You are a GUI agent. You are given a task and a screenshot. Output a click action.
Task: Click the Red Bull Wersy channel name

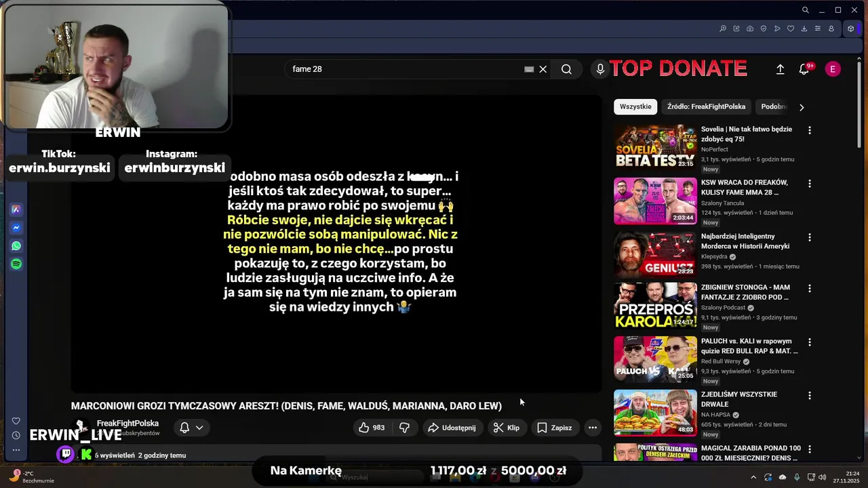click(x=721, y=361)
